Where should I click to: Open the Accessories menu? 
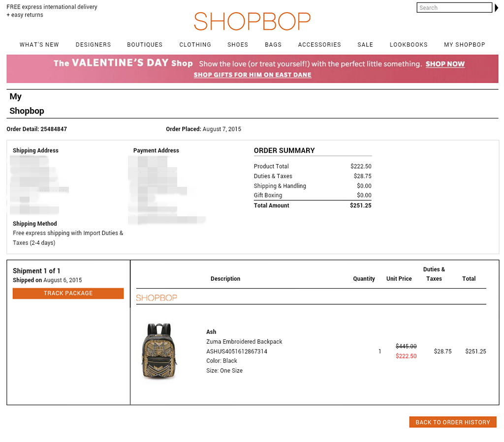[x=319, y=45]
